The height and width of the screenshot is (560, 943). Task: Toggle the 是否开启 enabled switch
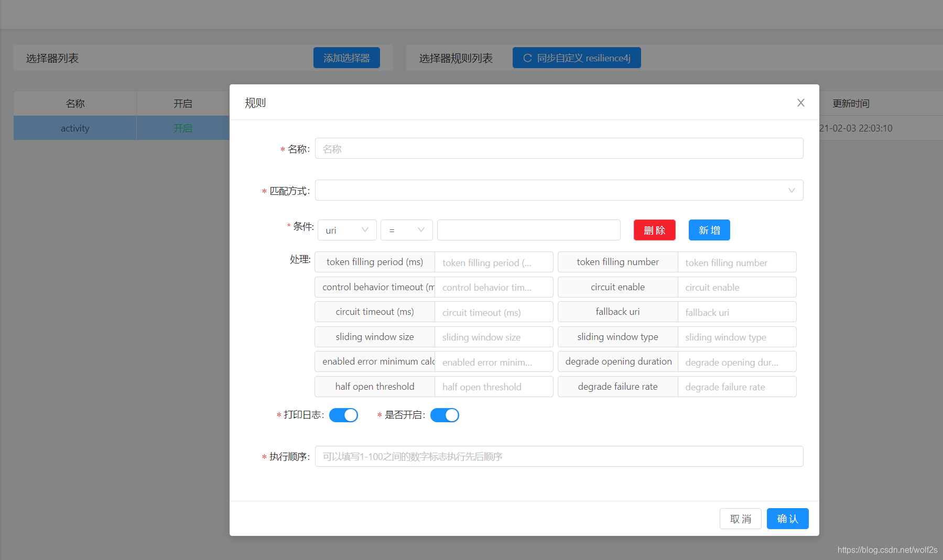pyautogui.click(x=445, y=415)
